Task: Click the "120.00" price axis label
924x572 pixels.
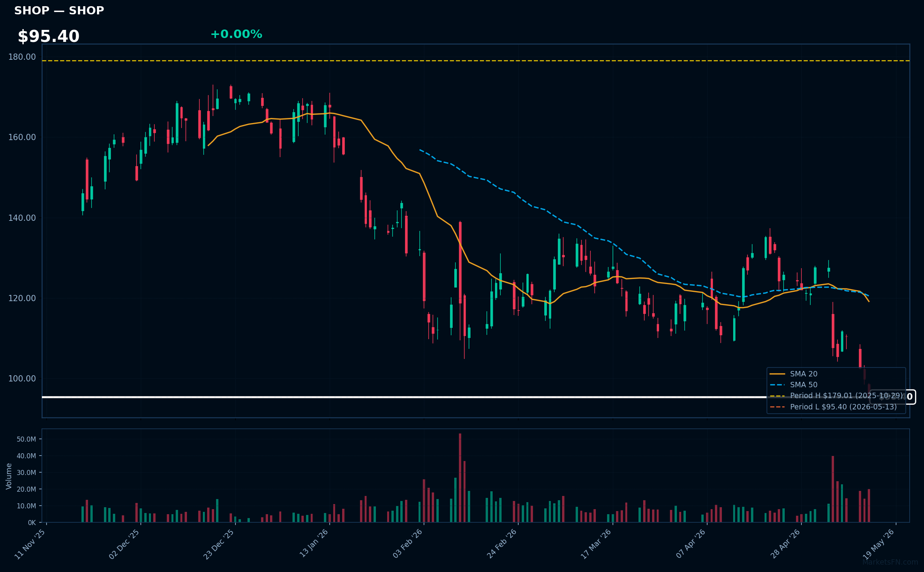Action: point(22,298)
